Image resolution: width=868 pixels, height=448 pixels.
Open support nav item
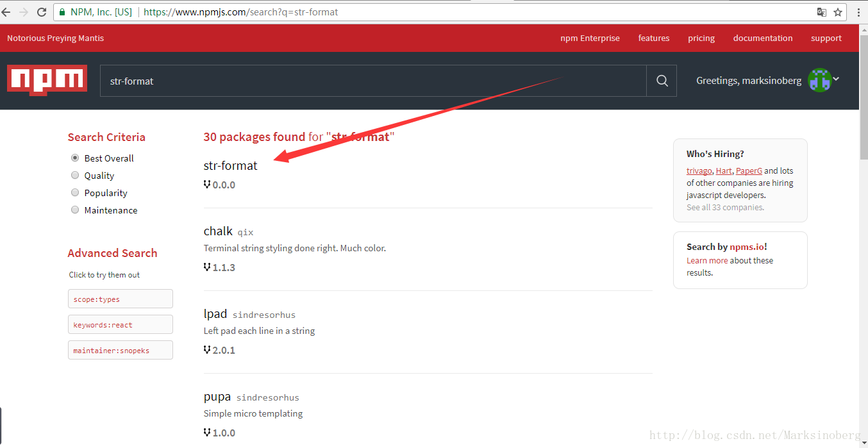point(826,38)
